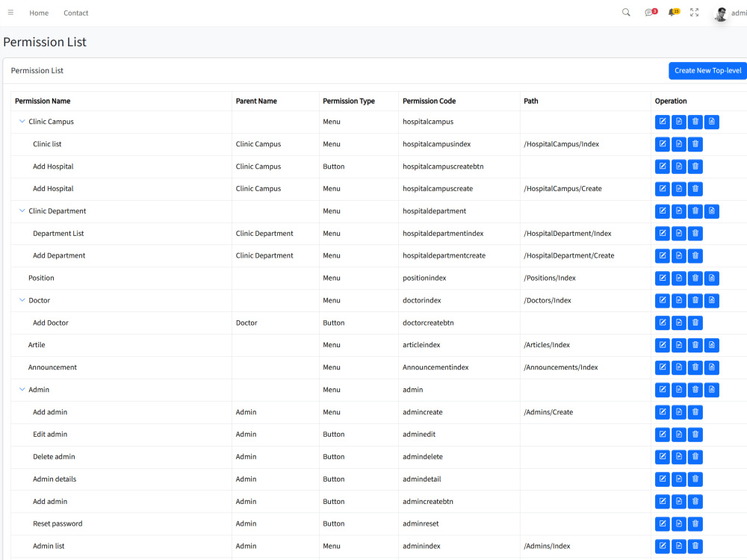Image resolution: width=747 pixels, height=560 pixels.
Task: Delete the Clinic list permission
Action: coord(695,144)
